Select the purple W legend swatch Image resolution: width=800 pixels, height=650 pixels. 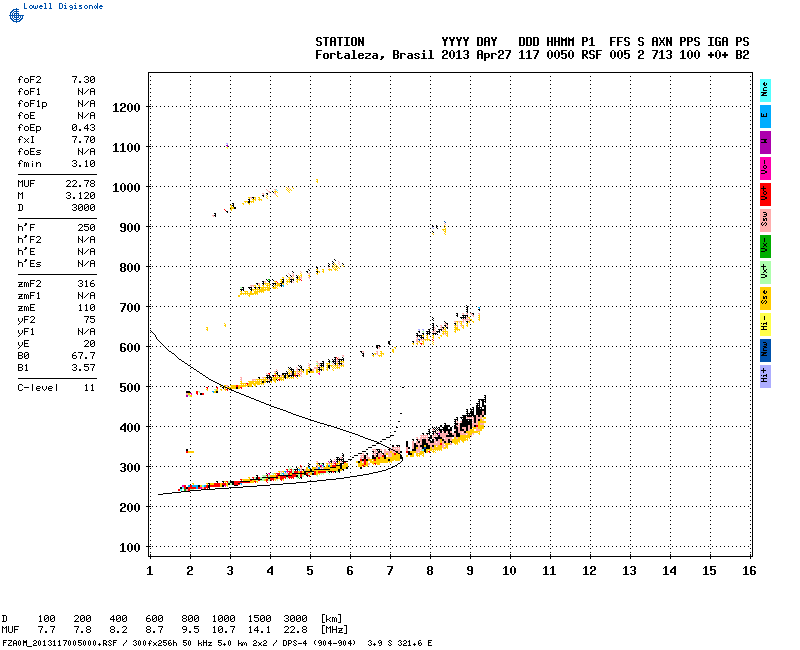tap(765, 142)
